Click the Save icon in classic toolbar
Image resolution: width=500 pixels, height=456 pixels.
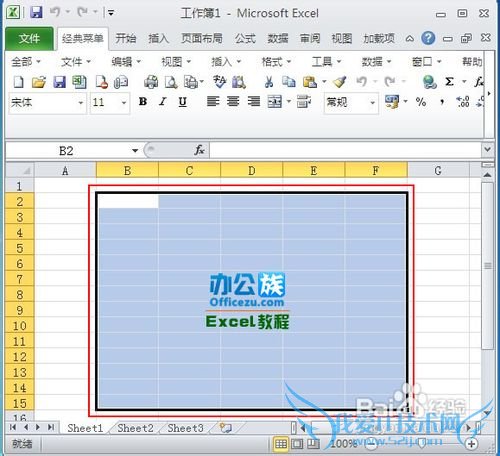point(59,82)
